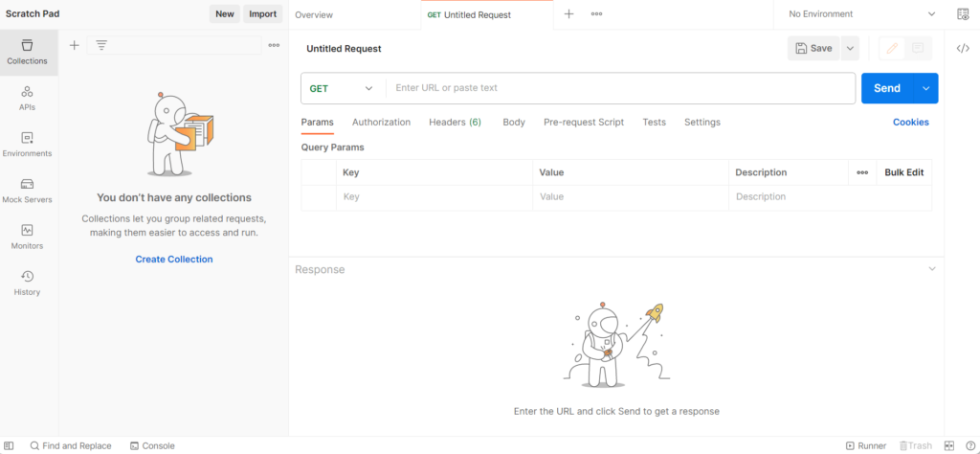Click the collections filter search field
Screen dimensions: 980x454
174,45
